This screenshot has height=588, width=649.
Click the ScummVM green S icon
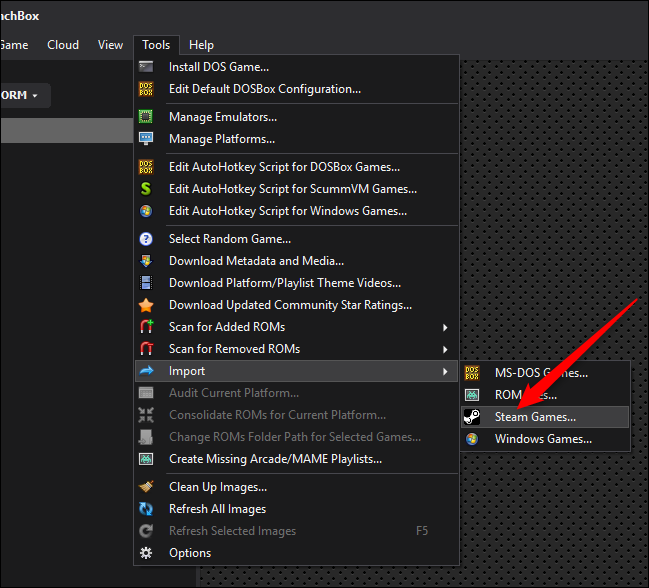pyautogui.click(x=146, y=189)
